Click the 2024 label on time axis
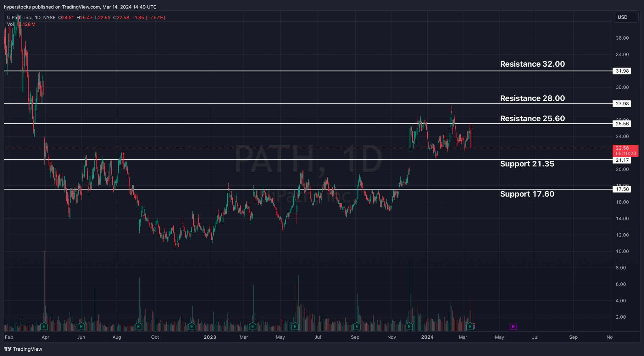The image size is (644, 356). click(x=427, y=337)
